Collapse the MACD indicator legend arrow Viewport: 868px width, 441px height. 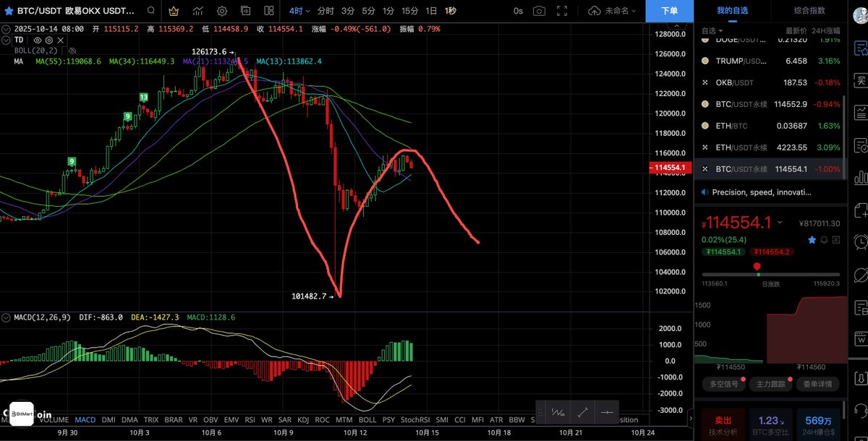(x=6, y=317)
